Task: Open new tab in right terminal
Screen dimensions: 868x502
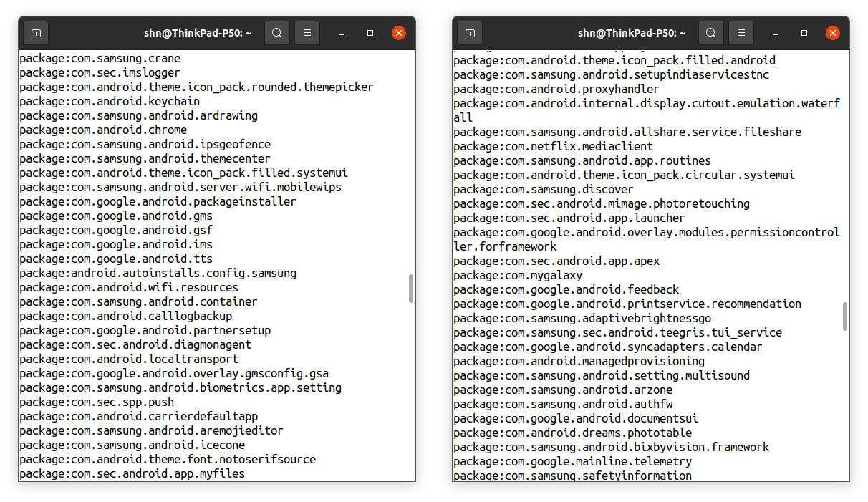Action: 470,33
